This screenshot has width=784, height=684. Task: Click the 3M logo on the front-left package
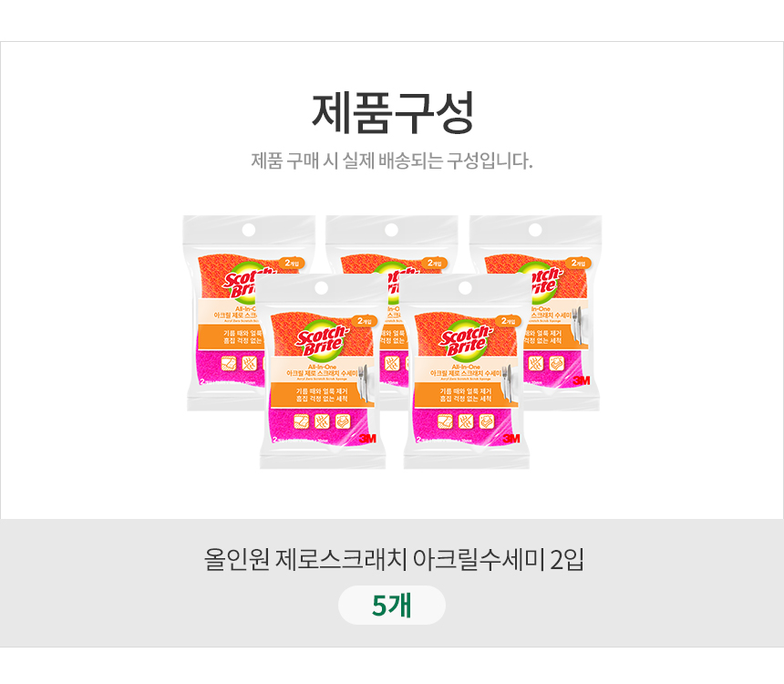pyautogui.click(x=368, y=439)
